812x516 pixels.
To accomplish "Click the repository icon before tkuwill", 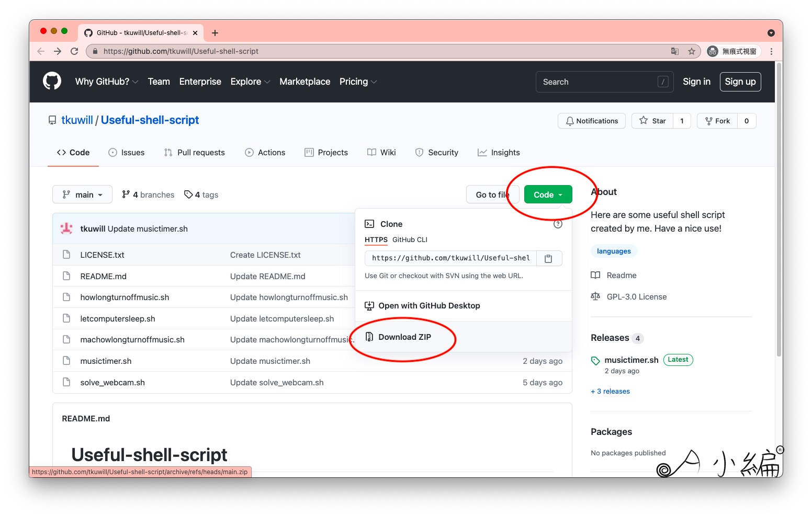I will point(52,120).
